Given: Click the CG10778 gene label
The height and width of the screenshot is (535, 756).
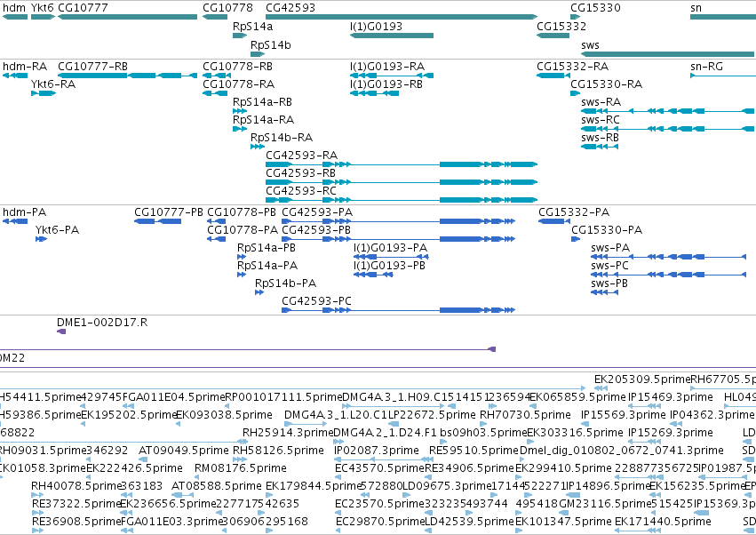Looking at the screenshot, I should 227,8.
